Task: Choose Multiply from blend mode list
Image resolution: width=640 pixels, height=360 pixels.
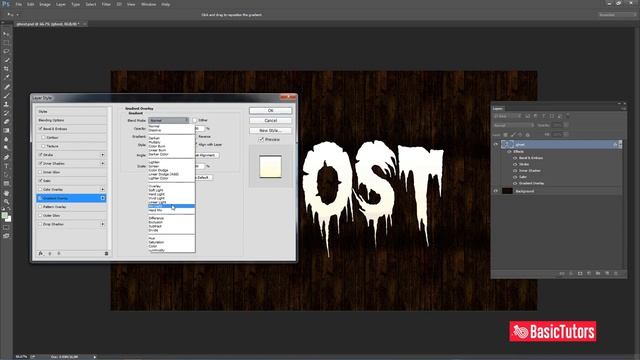Action: [154, 142]
